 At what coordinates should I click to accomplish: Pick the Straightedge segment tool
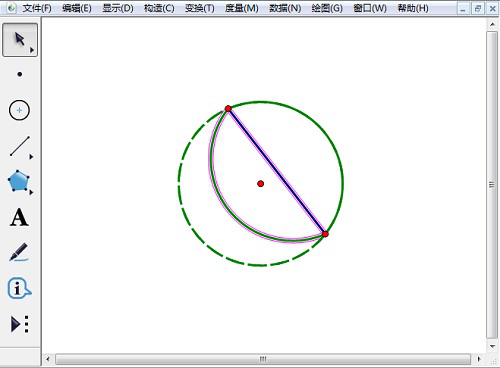pyautogui.click(x=19, y=146)
